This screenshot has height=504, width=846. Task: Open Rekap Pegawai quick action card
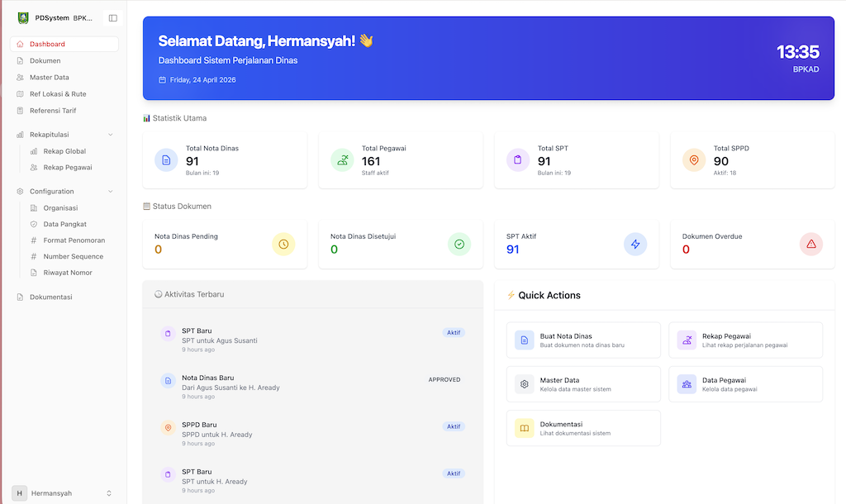click(x=746, y=340)
